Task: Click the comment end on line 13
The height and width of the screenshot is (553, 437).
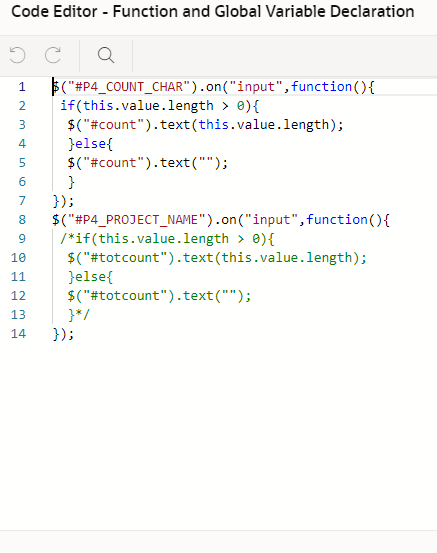Action: (83, 315)
